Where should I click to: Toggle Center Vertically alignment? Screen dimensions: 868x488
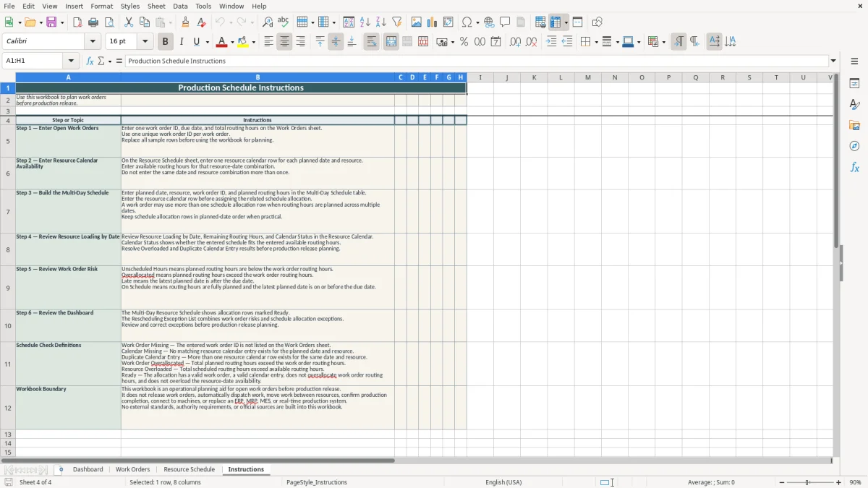click(336, 42)
